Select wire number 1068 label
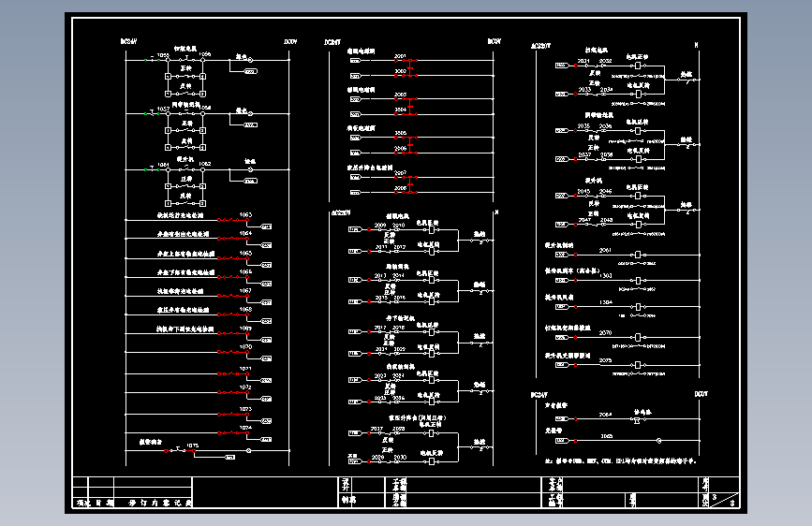This screenshot has height=526, width=812. tap(245, 309)
